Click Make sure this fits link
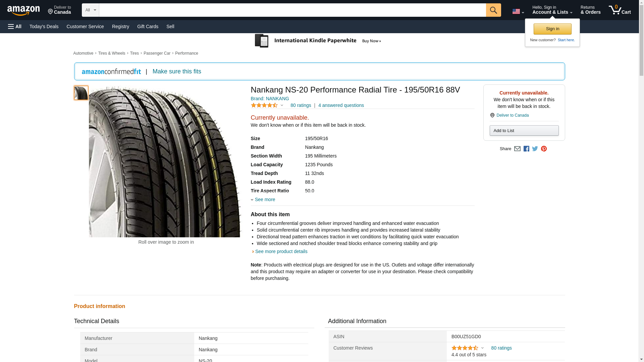Image resolution: width=644 pixels, height=362 pixels. [x=177, y=71]
